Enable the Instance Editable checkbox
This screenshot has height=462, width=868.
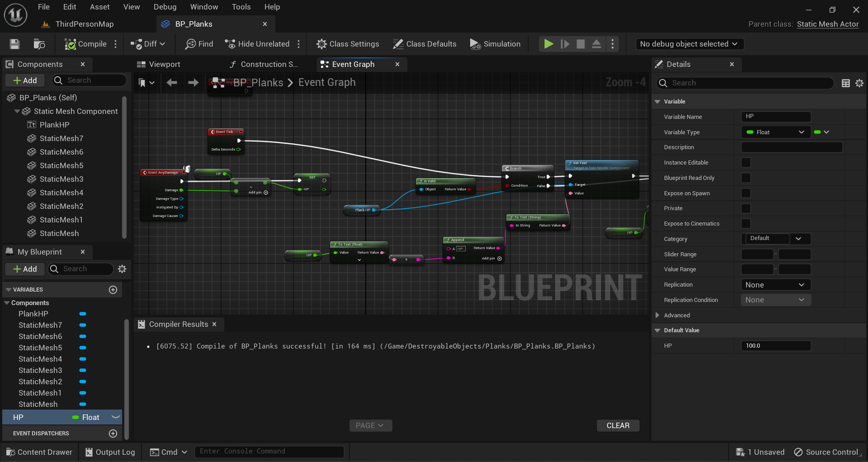click(746, 163)
